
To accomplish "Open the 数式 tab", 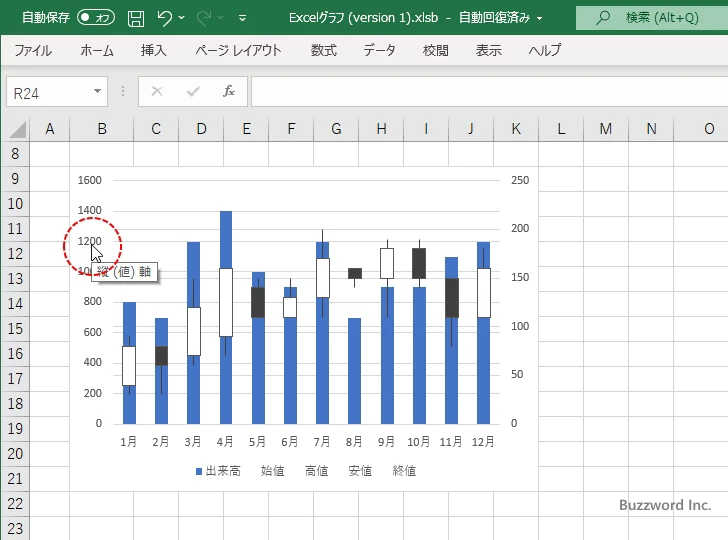I will click(324, 50).
